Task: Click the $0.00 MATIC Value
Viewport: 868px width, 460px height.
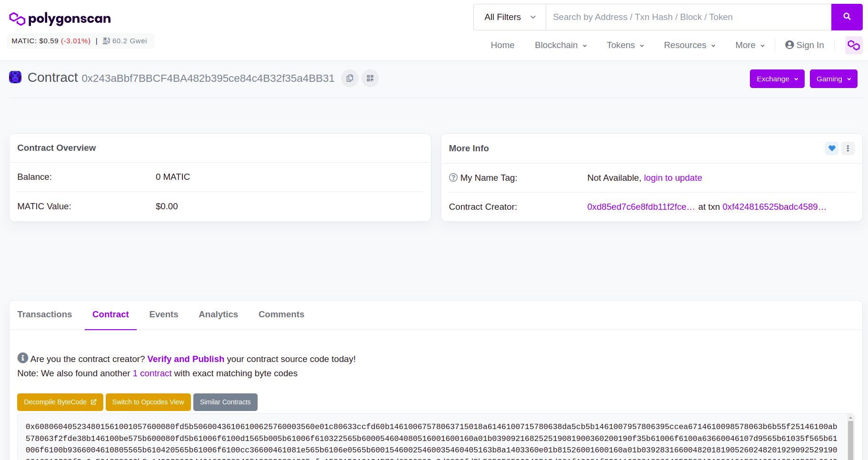Action: pos(167,206)
